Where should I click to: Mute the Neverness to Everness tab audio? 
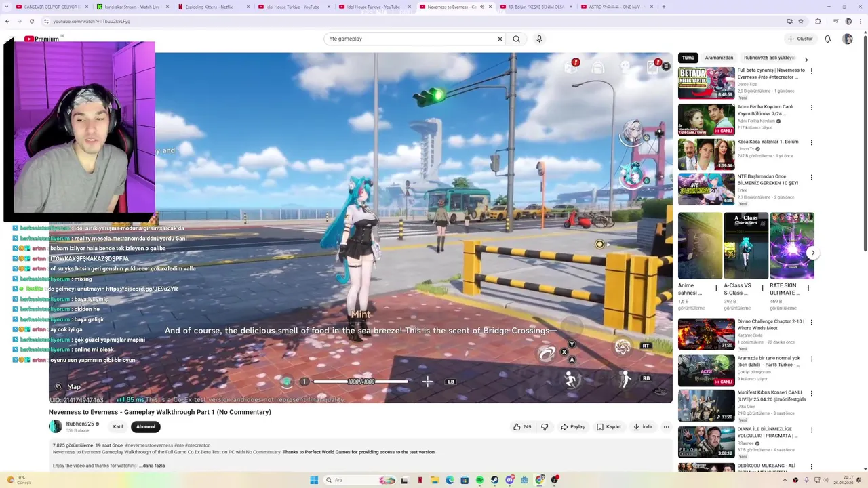(482, 7)
